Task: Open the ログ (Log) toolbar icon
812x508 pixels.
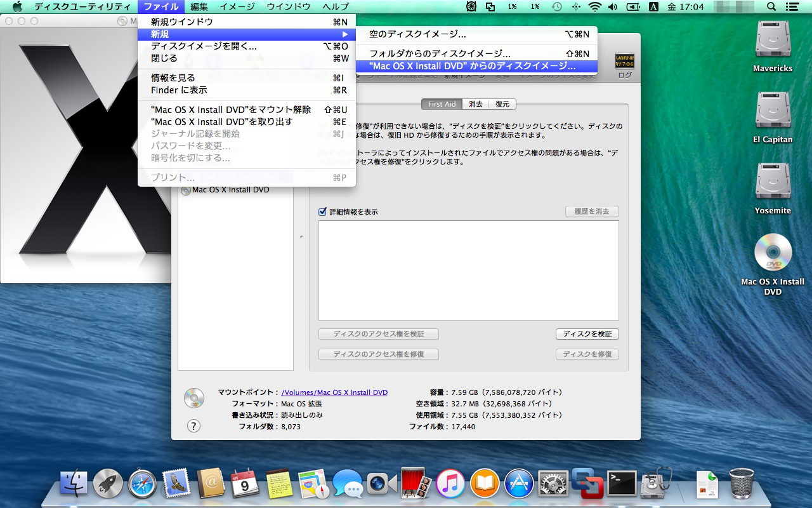Action: click(625, 62)
